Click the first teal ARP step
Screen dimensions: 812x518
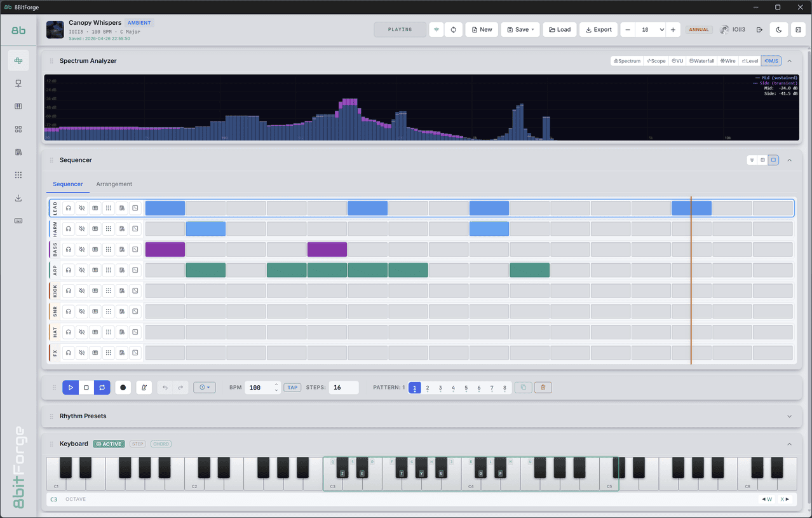[205, 270]
